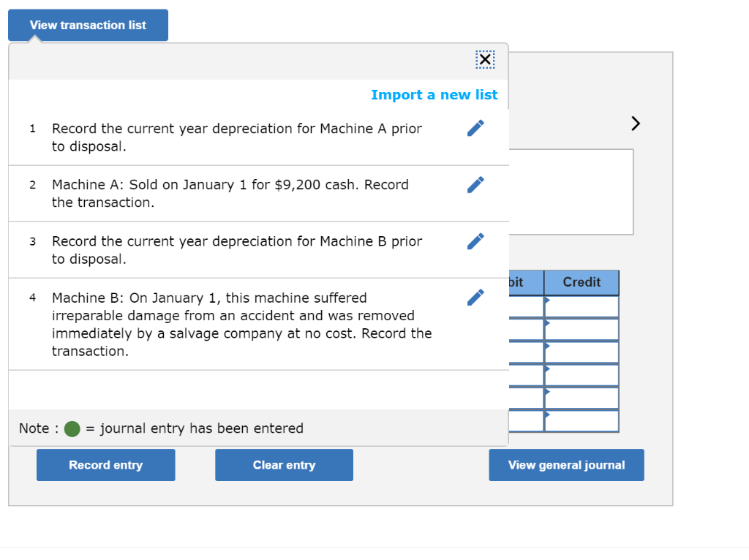The height and width of the screenshot is (560, 749).
Task: Click Import a new list link
Action: 434,94
